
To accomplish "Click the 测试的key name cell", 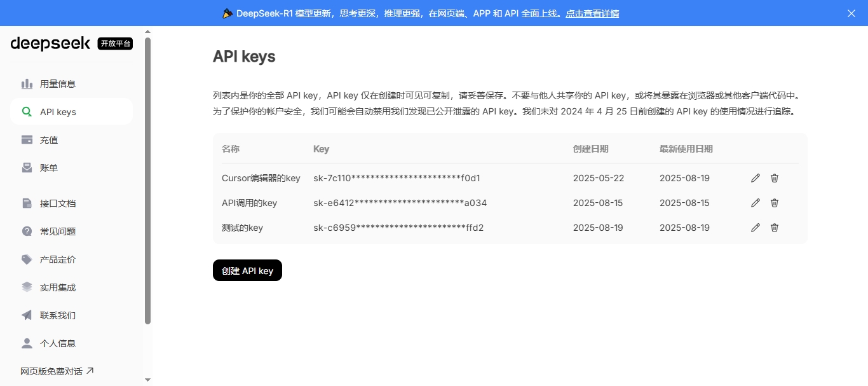I will (242, 228).
